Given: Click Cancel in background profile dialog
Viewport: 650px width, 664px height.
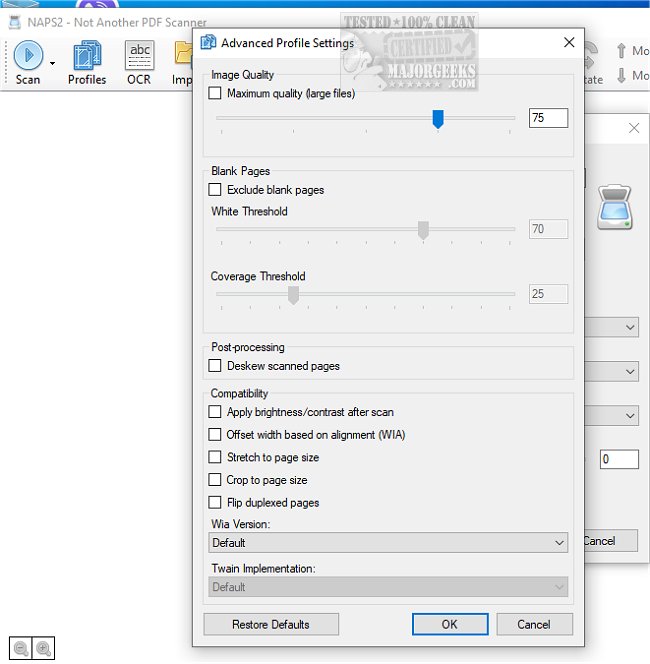Looking at the screenshot, I should [x=611, y=541].
